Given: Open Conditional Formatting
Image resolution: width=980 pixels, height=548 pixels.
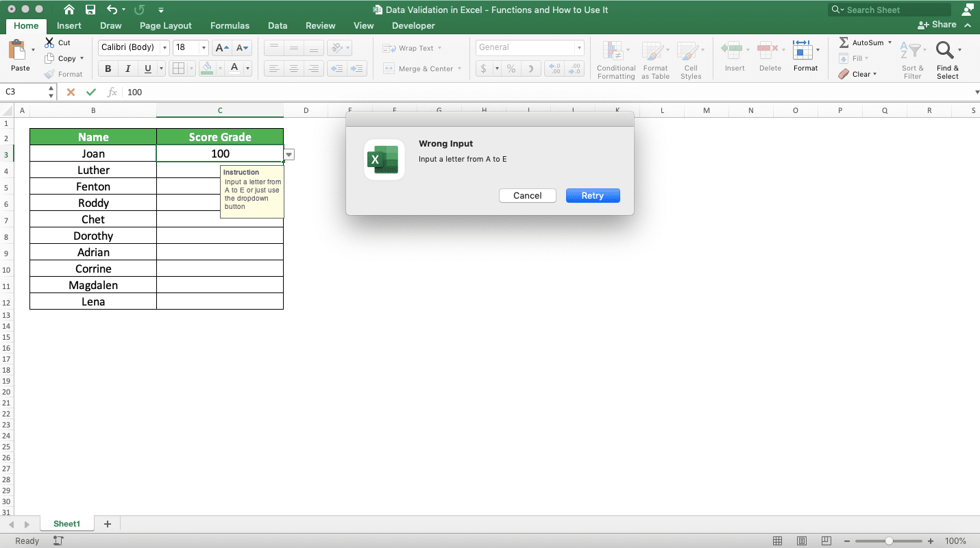Looking at the screenshot, I should click(616, 60).
